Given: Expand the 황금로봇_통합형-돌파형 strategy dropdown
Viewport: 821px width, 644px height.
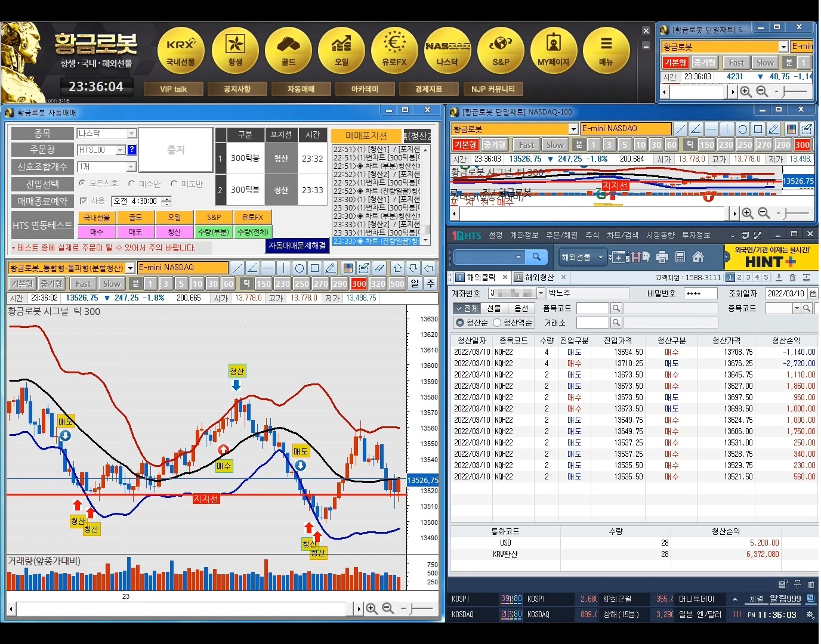Looking at the screenshot, I should [x=130, y=268].
